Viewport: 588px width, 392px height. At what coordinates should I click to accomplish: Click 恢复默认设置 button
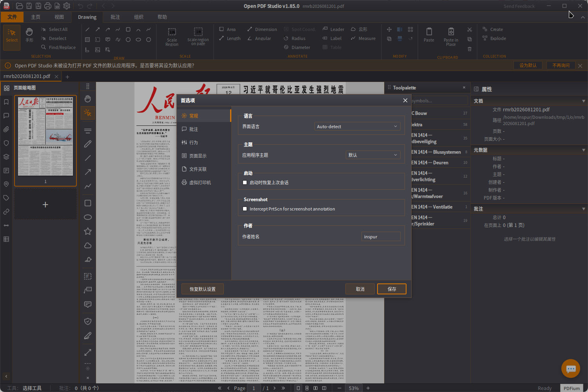tap(203, 289)
